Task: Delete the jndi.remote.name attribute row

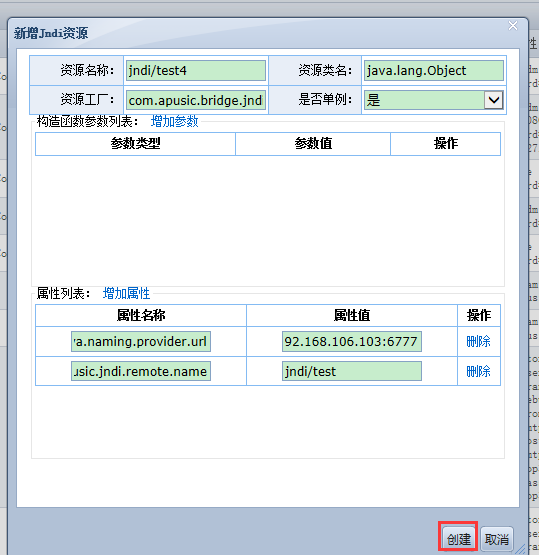Action: (478, 371)
